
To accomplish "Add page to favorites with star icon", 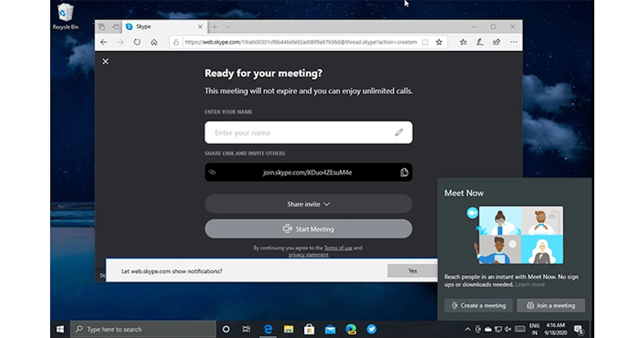I will (439, 42).
